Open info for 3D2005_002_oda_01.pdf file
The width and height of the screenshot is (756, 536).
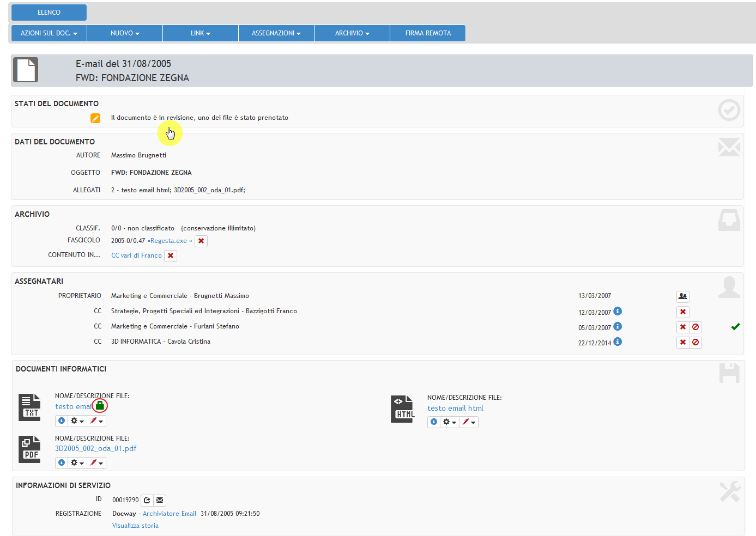(62, 463)
